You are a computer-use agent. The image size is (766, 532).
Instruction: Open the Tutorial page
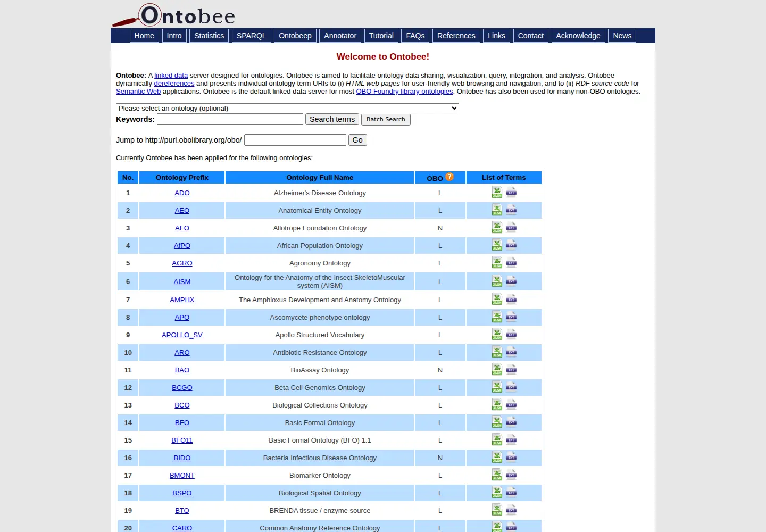point(381,36)
